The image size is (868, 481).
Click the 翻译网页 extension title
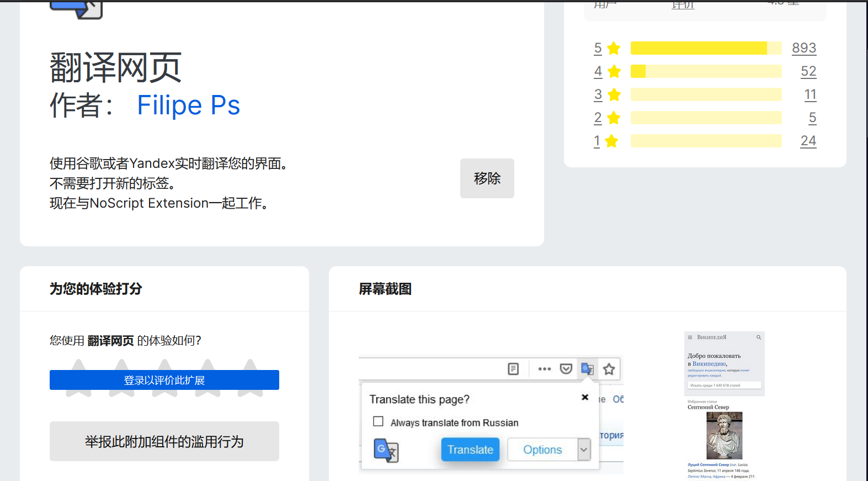point(115,68)
